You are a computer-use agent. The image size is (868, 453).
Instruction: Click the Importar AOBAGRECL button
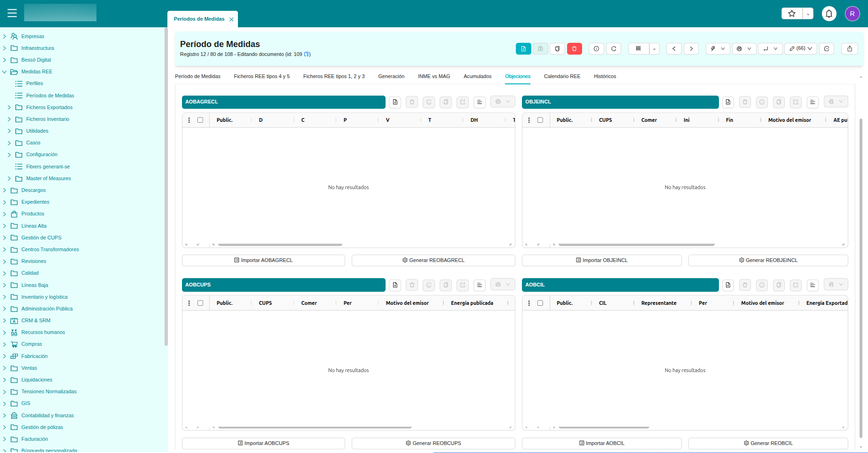point(263,260)
